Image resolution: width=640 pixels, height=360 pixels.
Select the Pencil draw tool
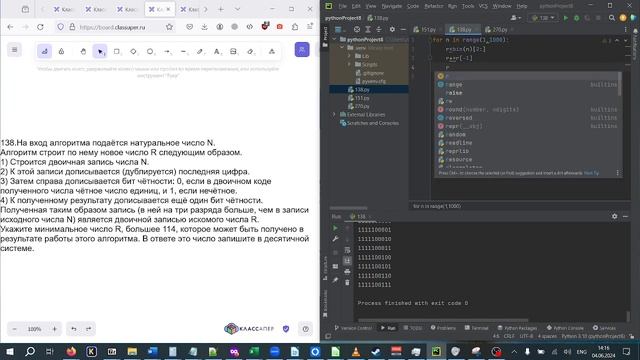tap(200, 51)
